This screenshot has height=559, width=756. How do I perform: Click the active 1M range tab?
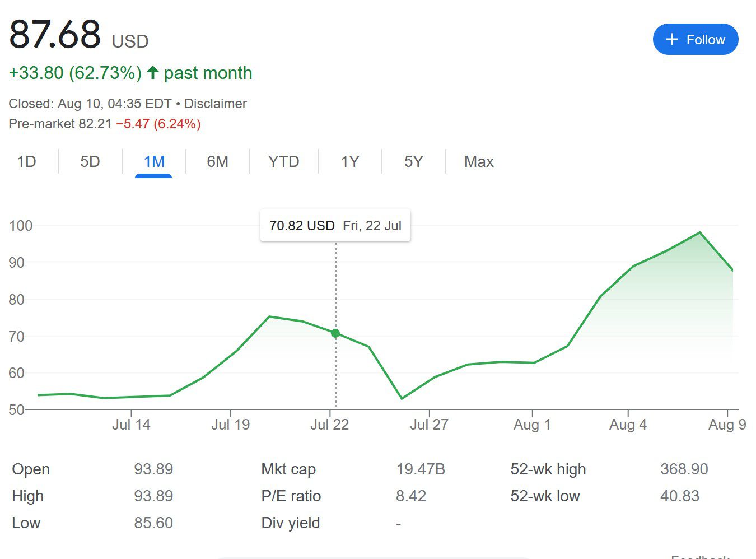point(153,162)
